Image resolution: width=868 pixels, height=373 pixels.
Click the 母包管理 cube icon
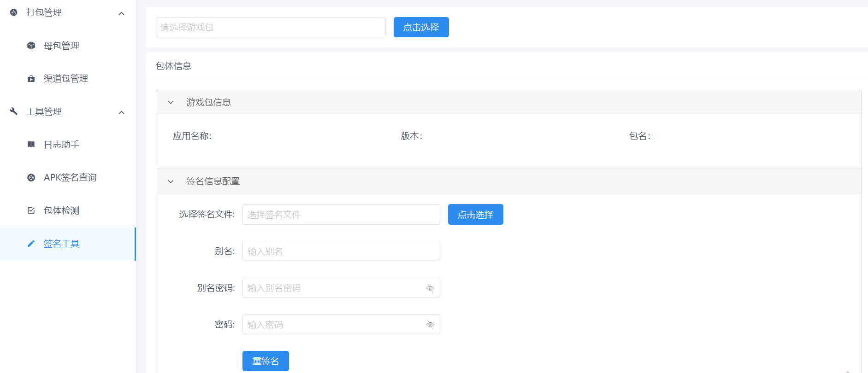[31, 46]
